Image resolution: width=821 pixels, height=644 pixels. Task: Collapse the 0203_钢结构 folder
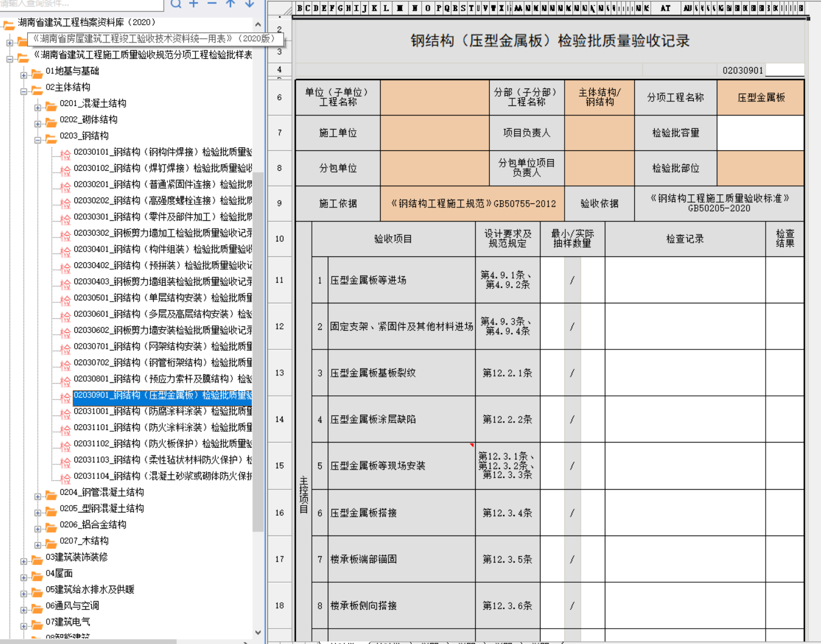click(38, 140)
